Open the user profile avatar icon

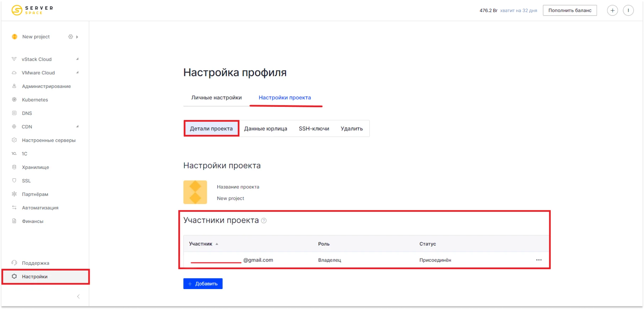628,10
